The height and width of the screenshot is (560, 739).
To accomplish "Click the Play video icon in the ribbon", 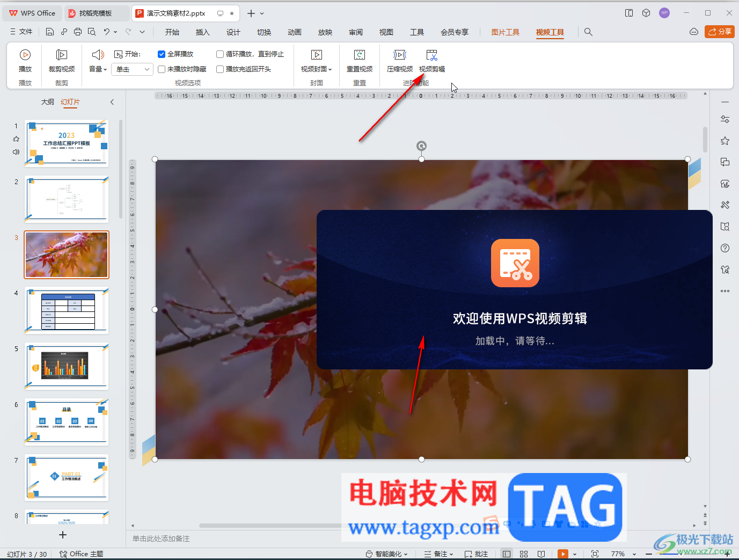I will pyautogui.click(x=25, y=55).
